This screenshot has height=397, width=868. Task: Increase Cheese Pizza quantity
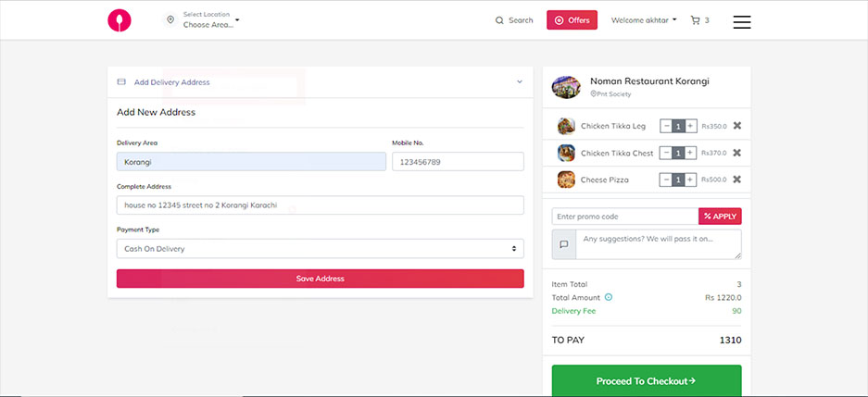[690, 180]
